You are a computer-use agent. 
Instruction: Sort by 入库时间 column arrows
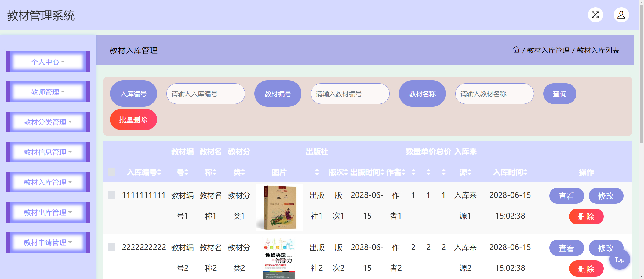pos(525,172)
